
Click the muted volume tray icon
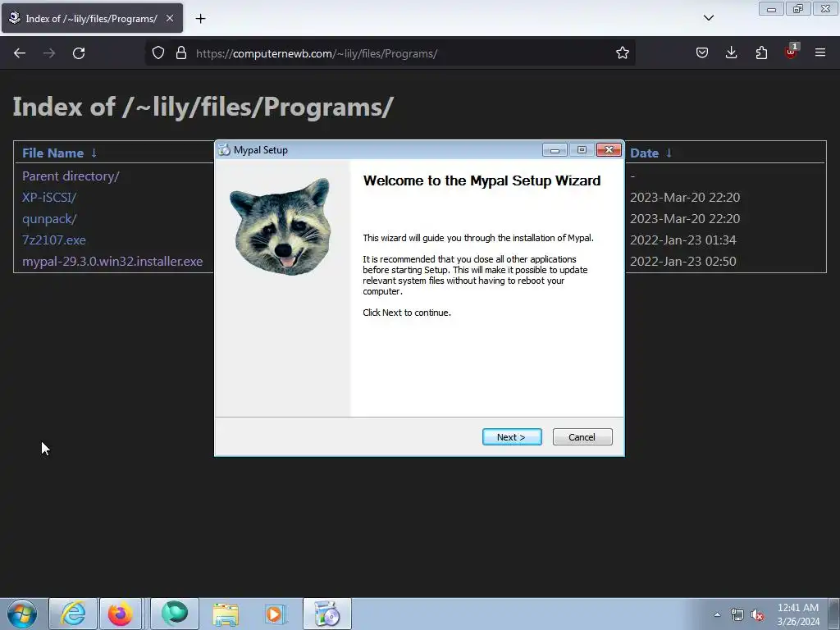tap(757, 614)
